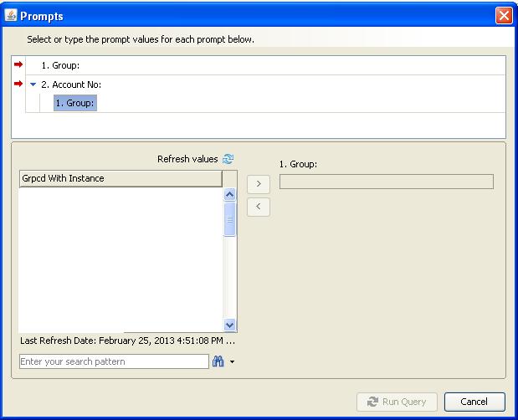Screen dimensions: 518x420
Task: Click the Refresh values icon
Action: (228, 159)
